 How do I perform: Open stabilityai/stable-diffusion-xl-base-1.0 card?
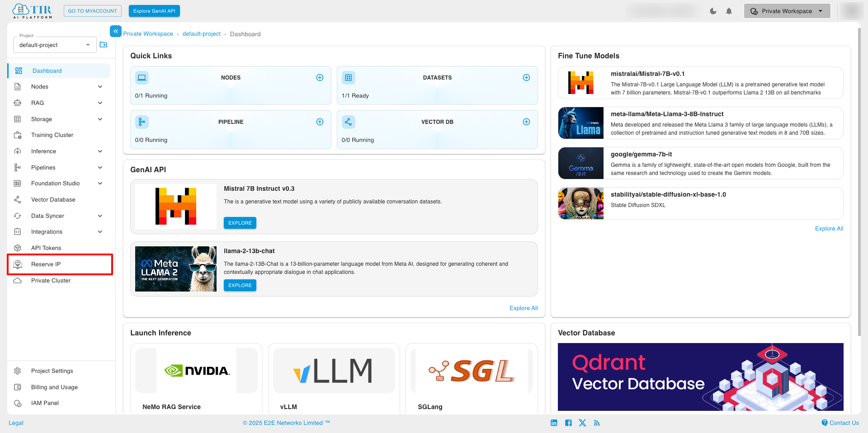tap(701, 203)
